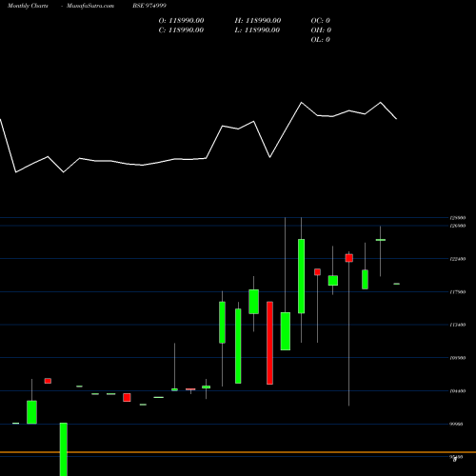Select the 'L: 118990.00' low value
This screenshot has height=476, width=476.
257,30
